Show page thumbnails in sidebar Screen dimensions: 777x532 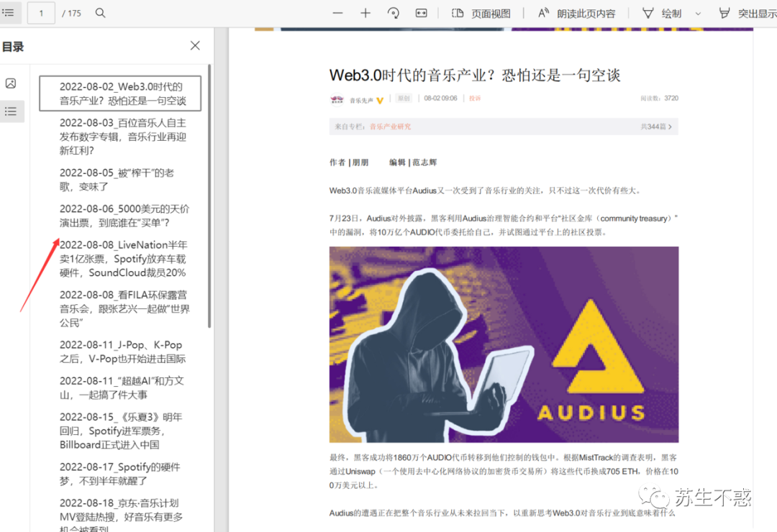pos(11,83)
